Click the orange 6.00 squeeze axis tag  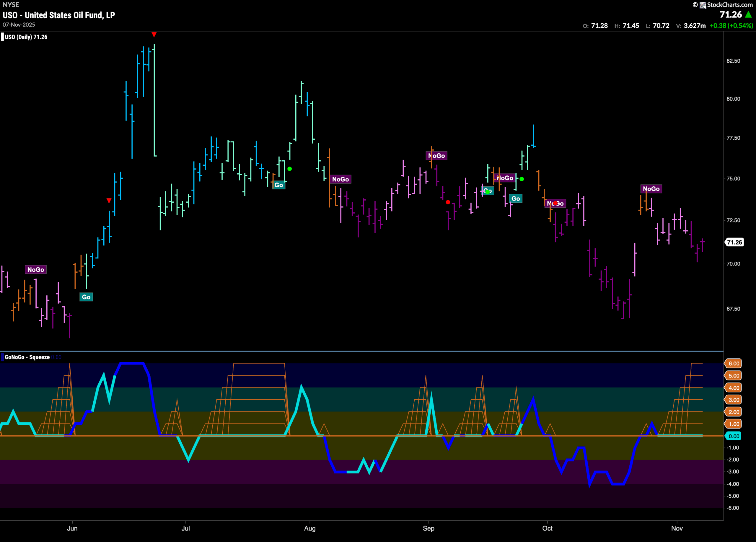pyautogui.click(x=733, y=363)
